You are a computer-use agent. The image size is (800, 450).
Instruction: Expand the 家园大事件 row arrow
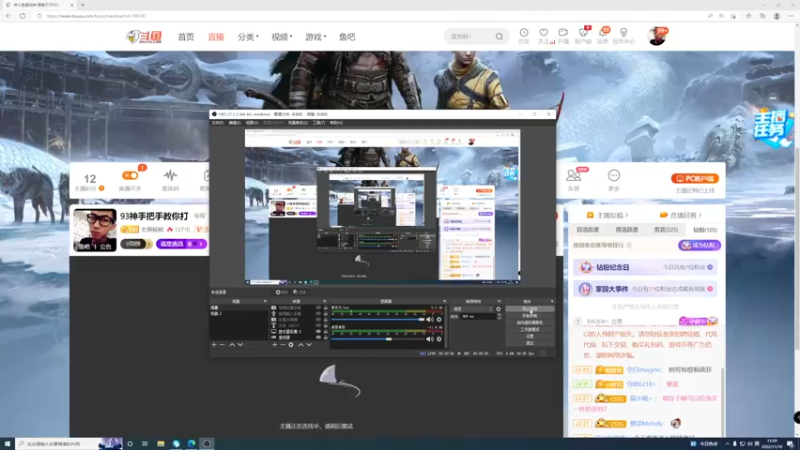[710, 289]
